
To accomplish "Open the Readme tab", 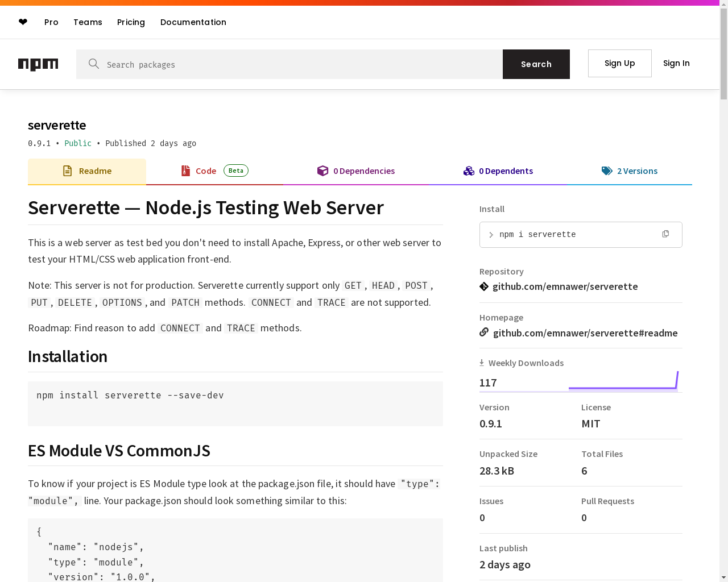I will click(x=87, y=171).
